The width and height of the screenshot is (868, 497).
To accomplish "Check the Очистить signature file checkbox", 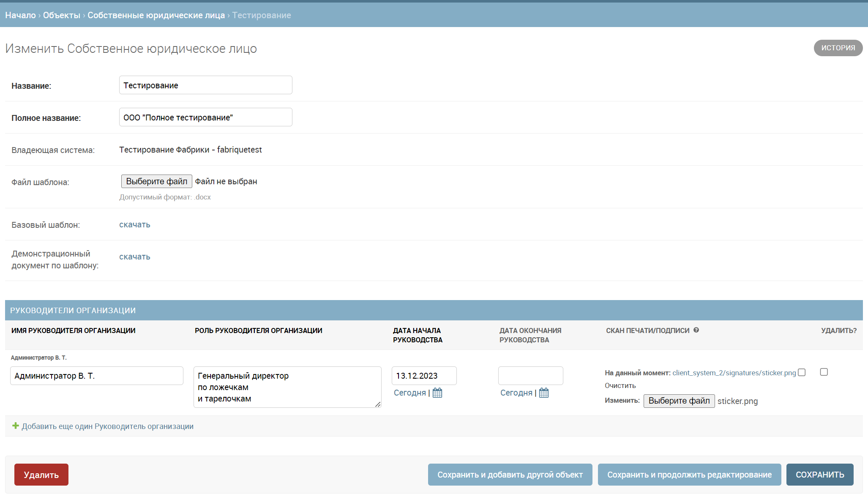I will coord(802,372).
